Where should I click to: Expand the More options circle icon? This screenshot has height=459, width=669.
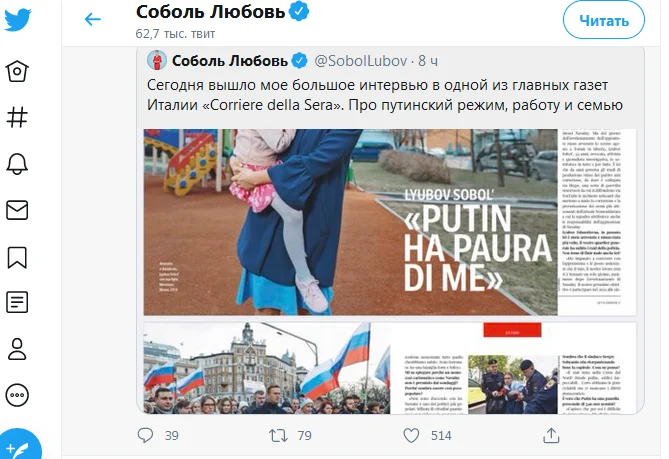point(17,395)
